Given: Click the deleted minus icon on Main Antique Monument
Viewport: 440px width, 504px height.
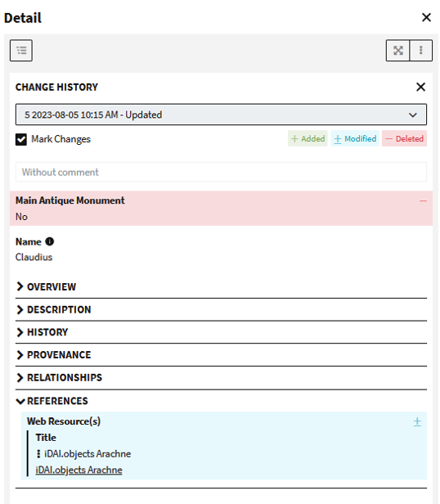Looking at the screenshot, I should [423, 201].
